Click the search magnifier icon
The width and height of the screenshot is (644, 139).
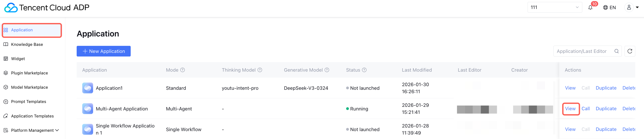point(616,51)
